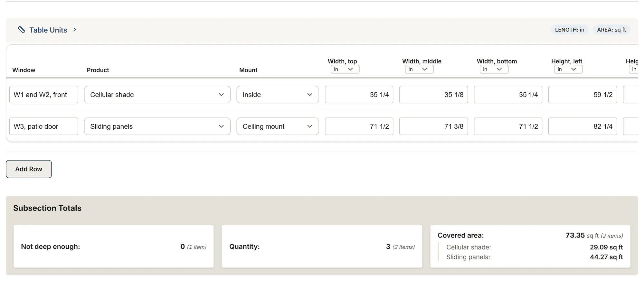The width and height of the screenshot is (644, 281).
Task: Click the LENGTH: in badge
Action: 569,30
